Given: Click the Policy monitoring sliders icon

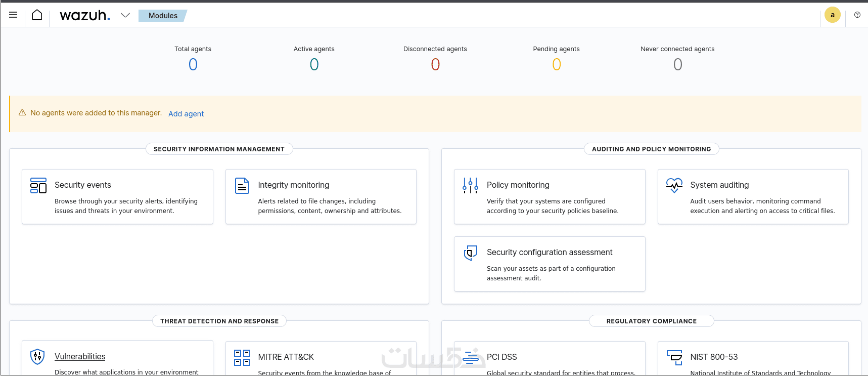Looking at the screenshot, I should [x=470, y=186].
